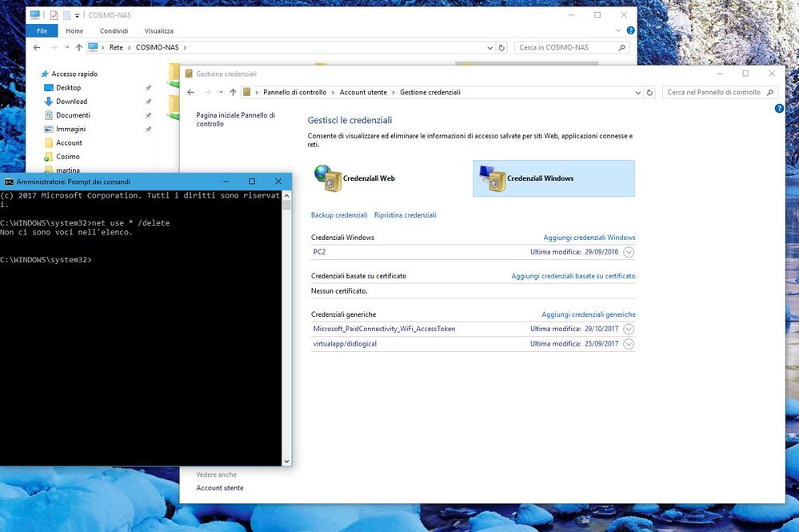Click the help question mark in Gestione credenziali
This screenshot has height=532, width=799.
click(779, 108)
